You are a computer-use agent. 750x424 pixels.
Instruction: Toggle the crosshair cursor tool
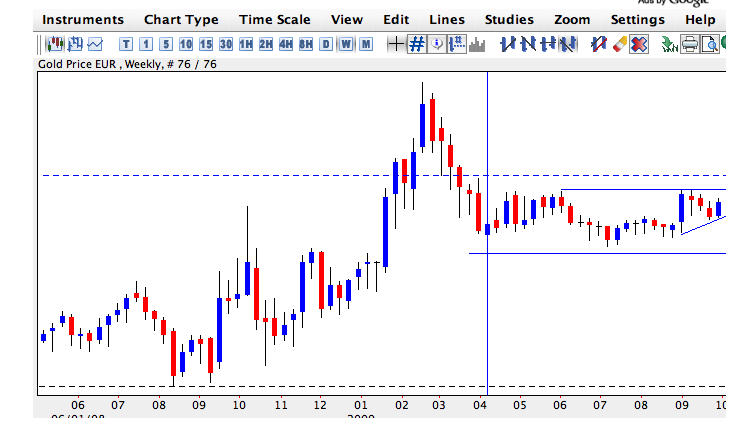click(x=396, y=43)
